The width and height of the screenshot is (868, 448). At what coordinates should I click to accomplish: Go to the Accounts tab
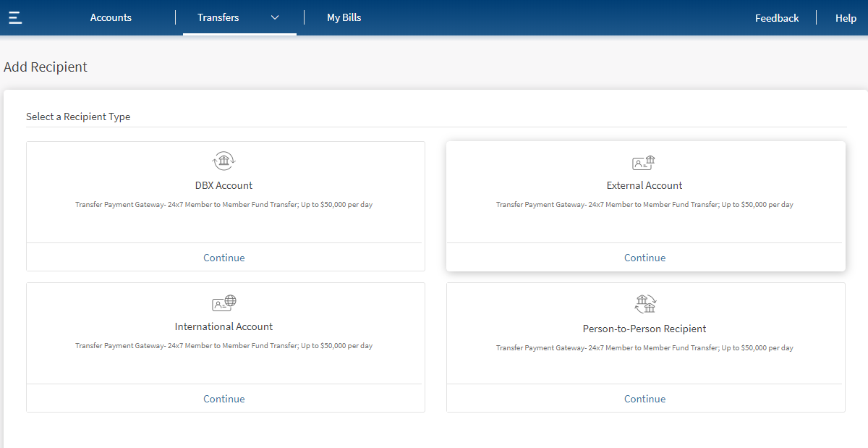pyautogui.click(x=111, y=17)
